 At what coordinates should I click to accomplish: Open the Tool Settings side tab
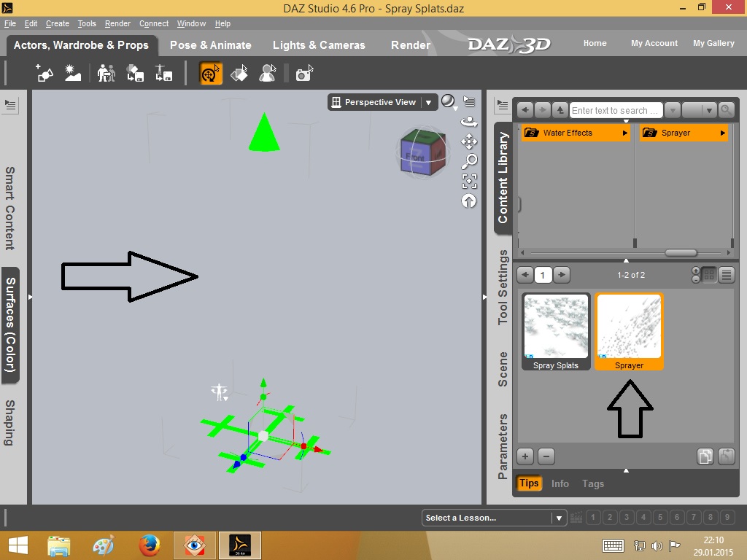(x=503, y=287)
